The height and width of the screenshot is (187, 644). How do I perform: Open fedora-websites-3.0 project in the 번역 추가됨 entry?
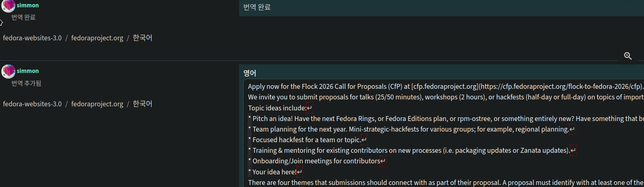tap(32, 104)
